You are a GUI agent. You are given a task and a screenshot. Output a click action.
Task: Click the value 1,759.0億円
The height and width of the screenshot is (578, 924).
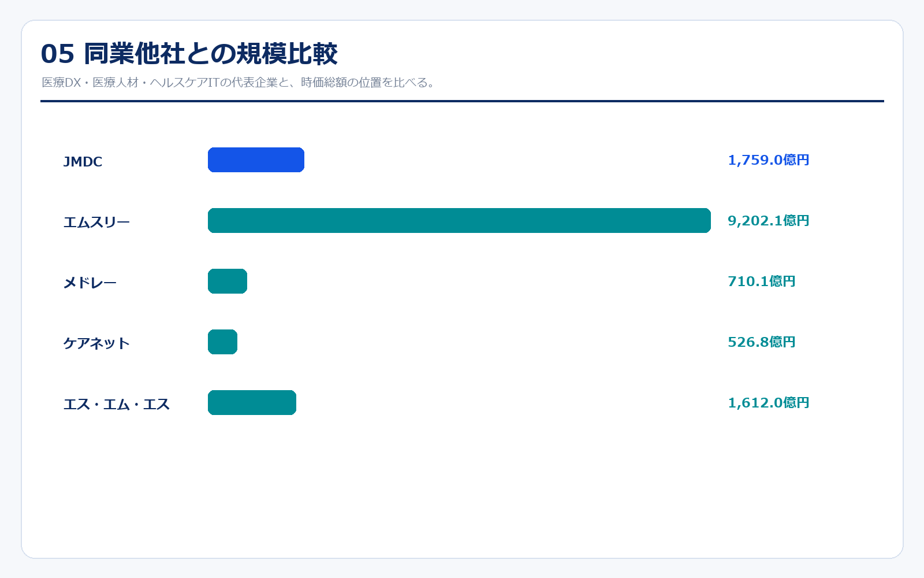tap(768, 160)
